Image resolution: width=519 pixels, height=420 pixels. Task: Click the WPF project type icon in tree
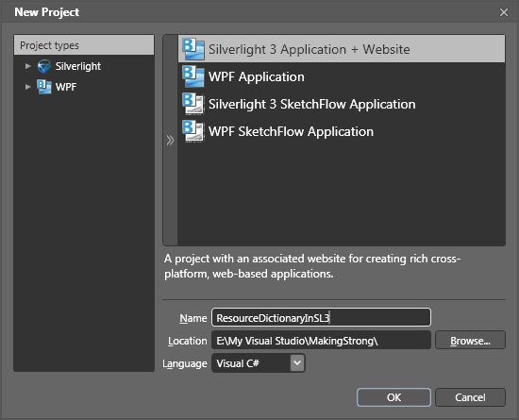(x=44, y=87)
